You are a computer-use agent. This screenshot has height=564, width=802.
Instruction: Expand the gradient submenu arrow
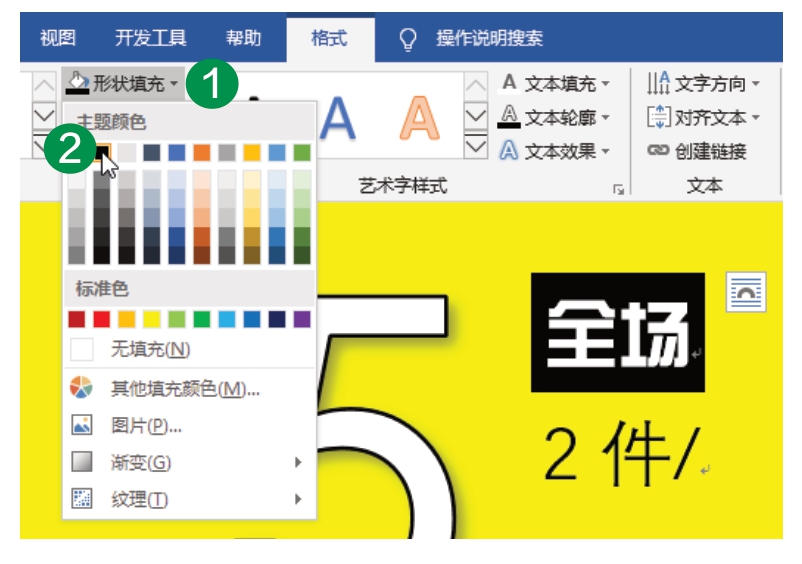tap(298, 462)
